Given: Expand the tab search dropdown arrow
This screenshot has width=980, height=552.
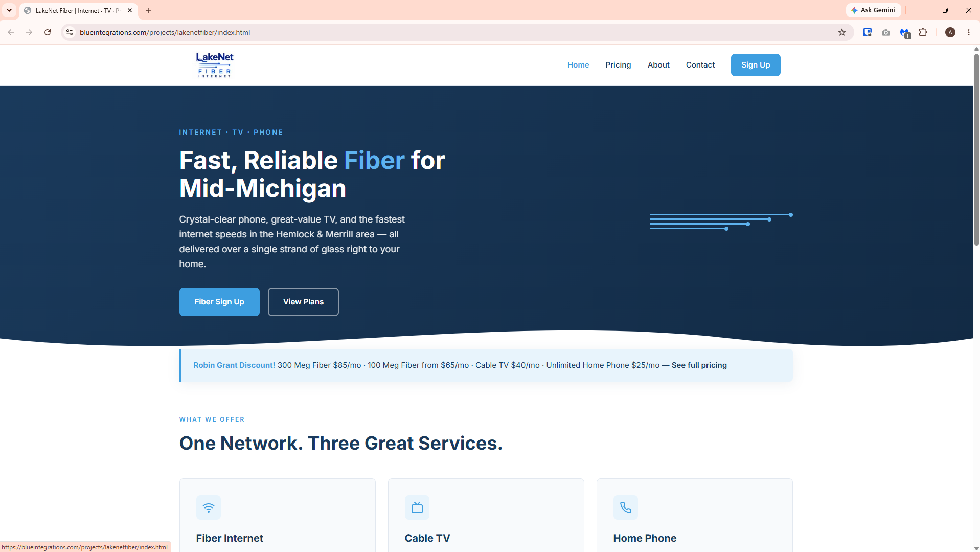Looking at the screenshot, I should click(9, 10).
